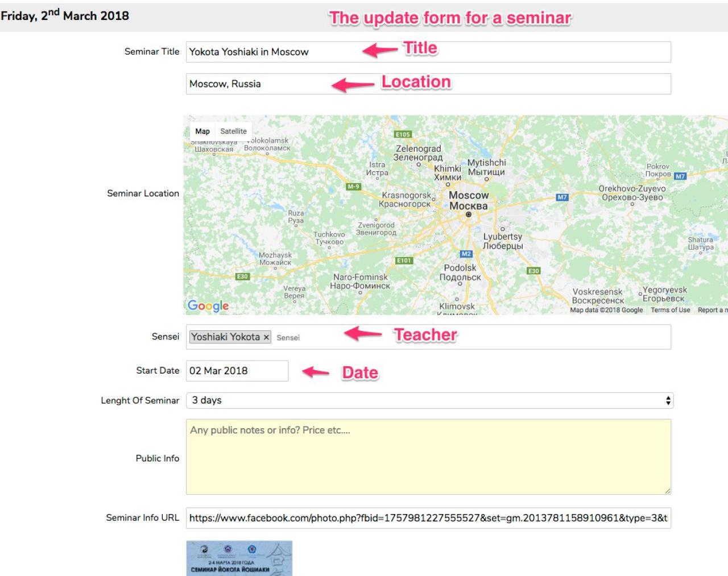This screenshot has width=728, height=576.
Task: Click into the Seminar Title field
Action: tap(428, 52)
